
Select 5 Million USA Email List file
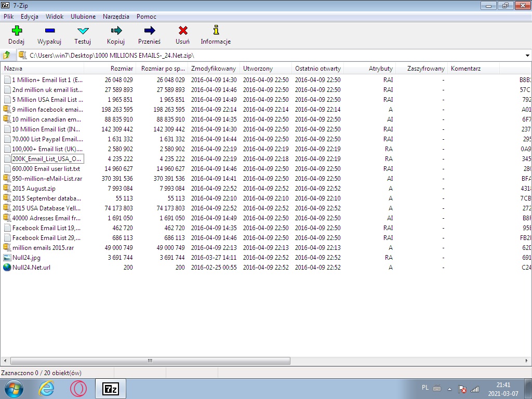pos(47,99)
